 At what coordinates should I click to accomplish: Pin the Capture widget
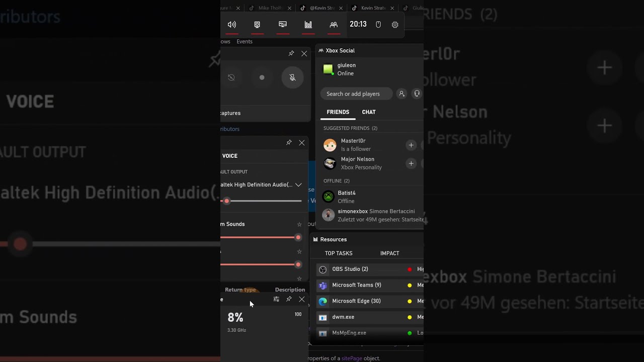tap(291, 53)
